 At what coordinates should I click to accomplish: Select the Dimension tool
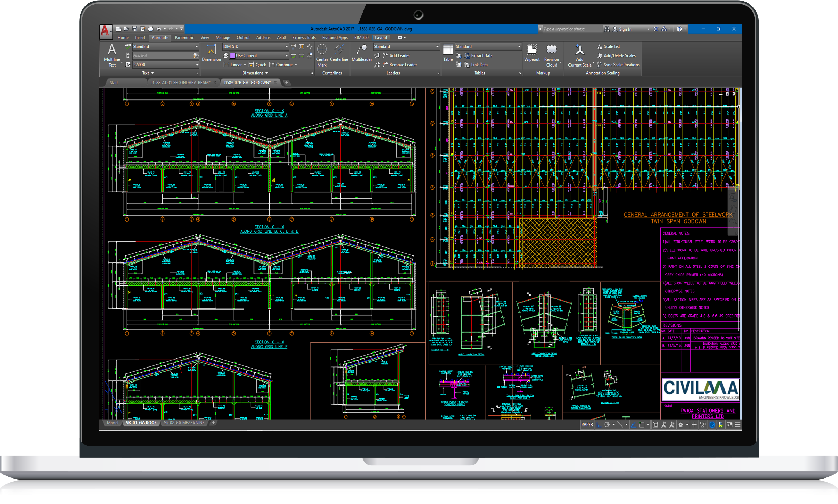pyautogui.click(x=211, y=53)
